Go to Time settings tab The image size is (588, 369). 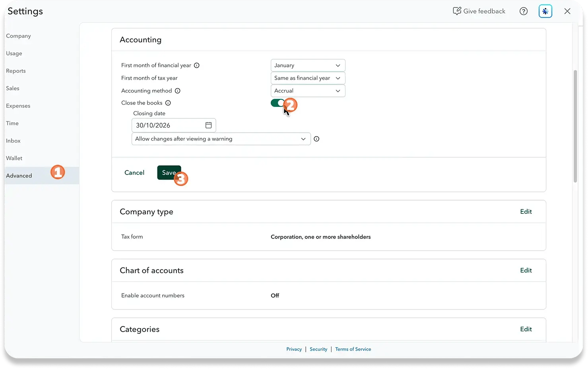(12, 123)
